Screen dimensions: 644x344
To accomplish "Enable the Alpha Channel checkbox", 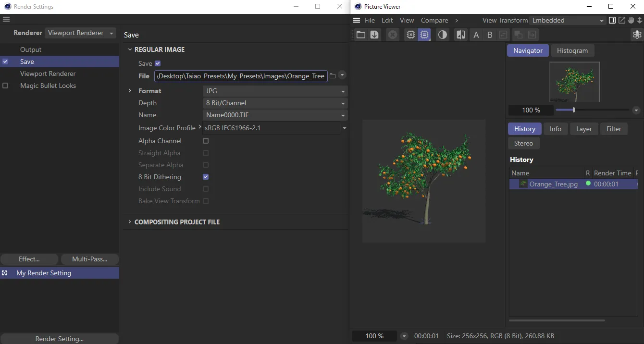I will point(206,141).
